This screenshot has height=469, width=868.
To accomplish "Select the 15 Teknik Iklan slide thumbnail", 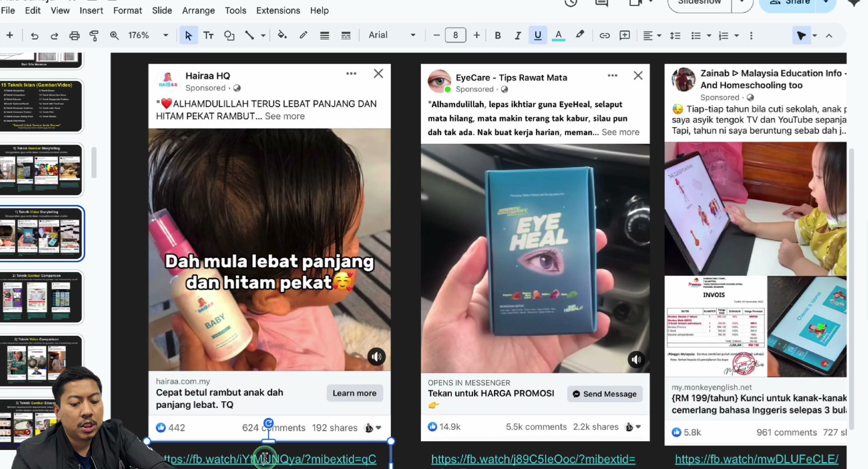I will click(41, 106).
